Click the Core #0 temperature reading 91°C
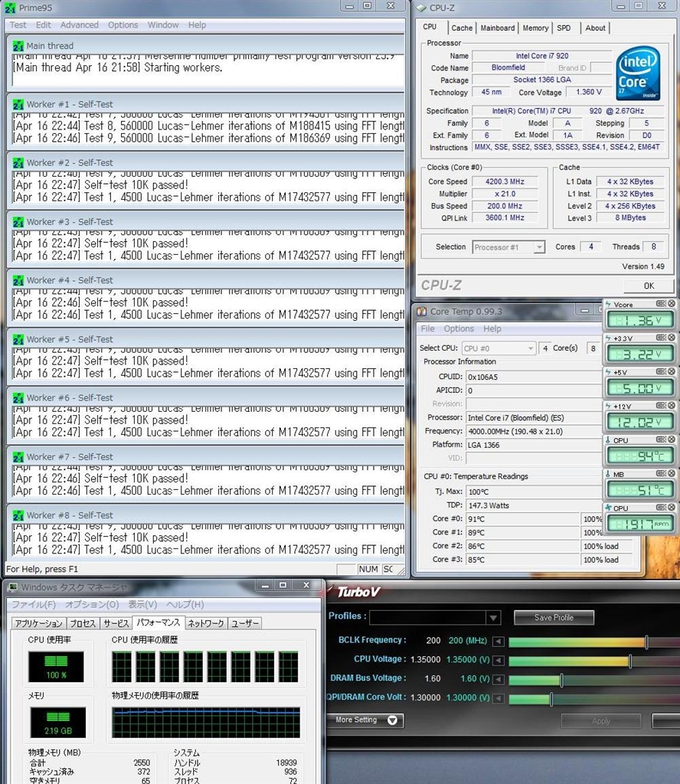Image resolution: width=680 pixels, height=784 pixels. pyautogui.click(x=522, y=519)
